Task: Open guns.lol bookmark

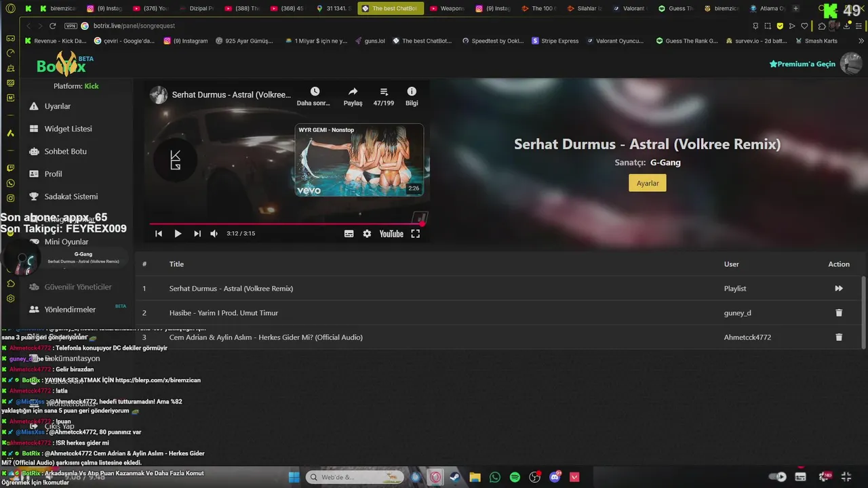Action: pos(370,41)
